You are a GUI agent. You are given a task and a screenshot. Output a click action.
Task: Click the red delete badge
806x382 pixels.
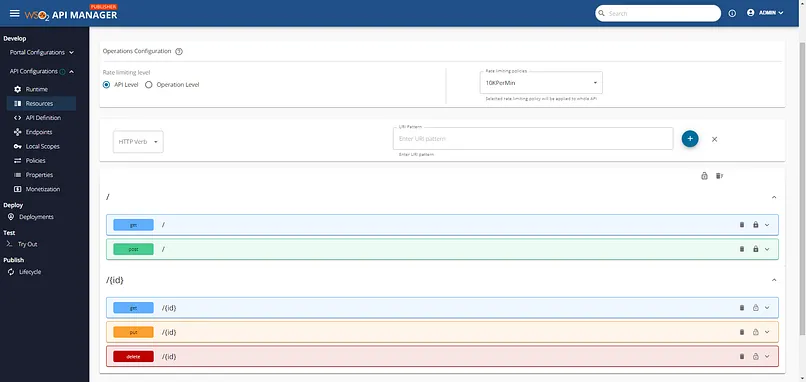pos(133,356)
